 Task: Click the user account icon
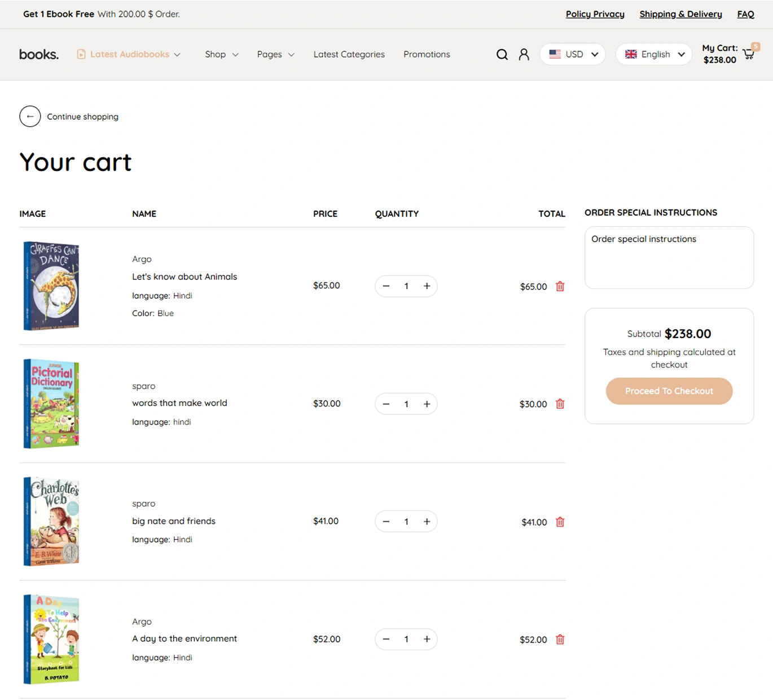524,54
